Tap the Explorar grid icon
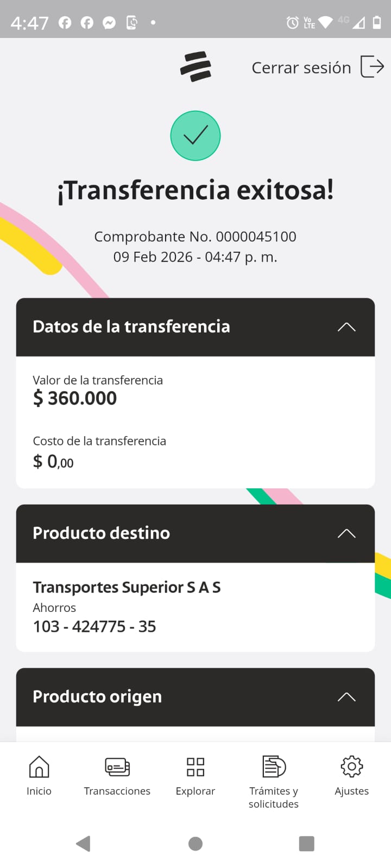Screen dimensions: 391x868 coord(195,767)
